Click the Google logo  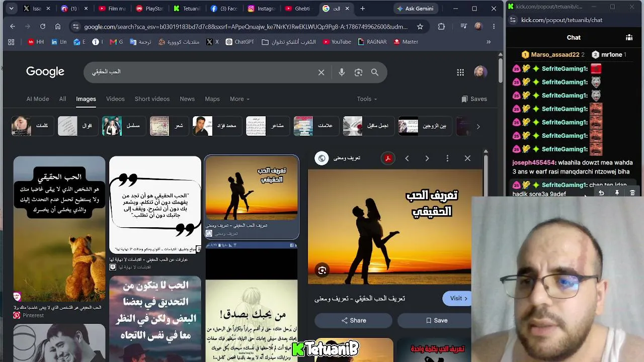pos(45,72)
